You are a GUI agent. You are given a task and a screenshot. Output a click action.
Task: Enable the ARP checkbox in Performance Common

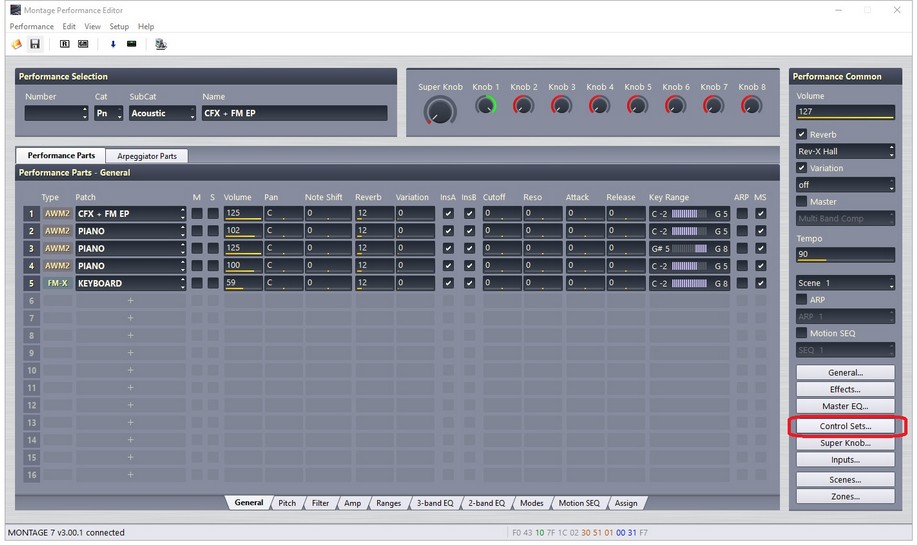[x=801, y=299]
